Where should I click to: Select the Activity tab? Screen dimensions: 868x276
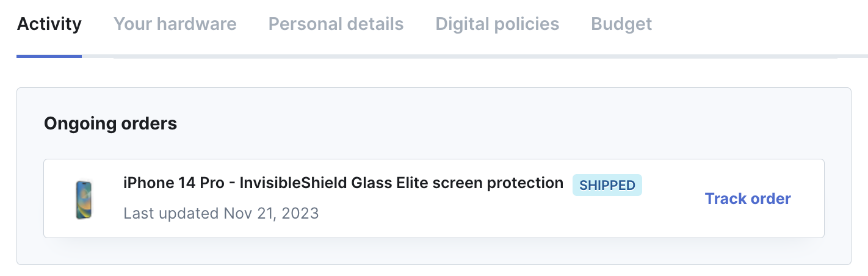pyautogui.click(x=49, y=24)
